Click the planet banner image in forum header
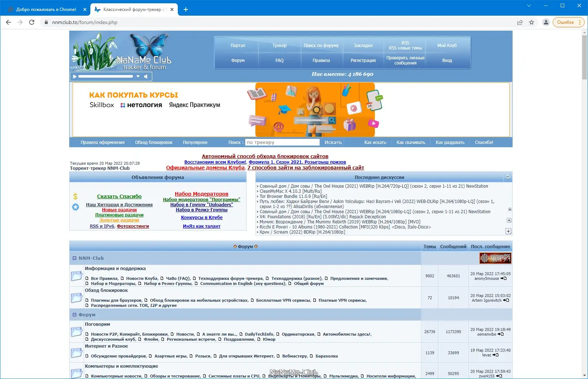This screenshot has width=588, height=379. pos(495,258)
